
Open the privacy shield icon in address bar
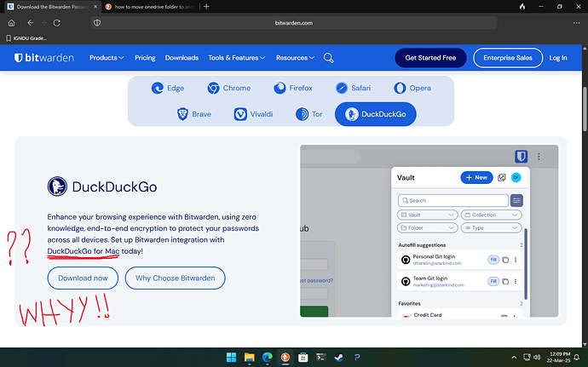pos(97,23)
